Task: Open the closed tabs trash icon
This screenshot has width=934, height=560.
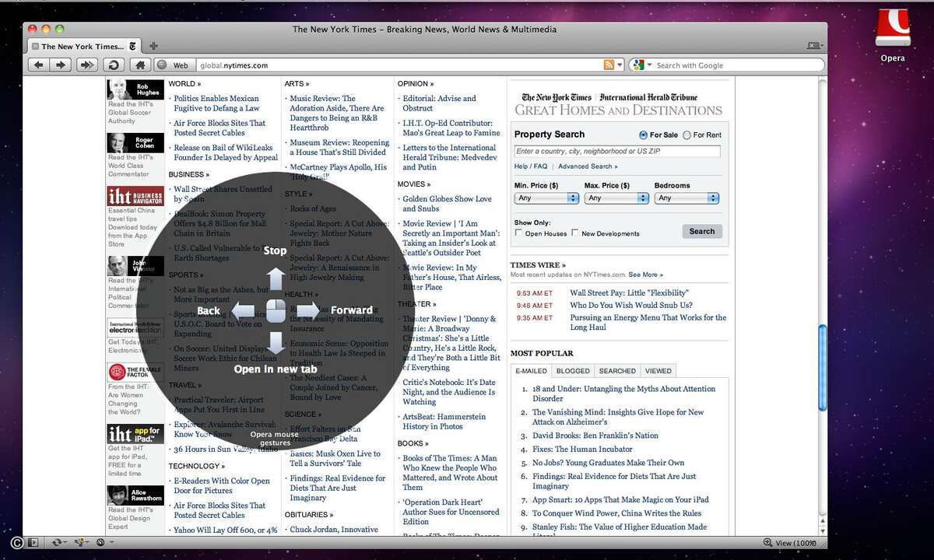Action: click(815, 46)
